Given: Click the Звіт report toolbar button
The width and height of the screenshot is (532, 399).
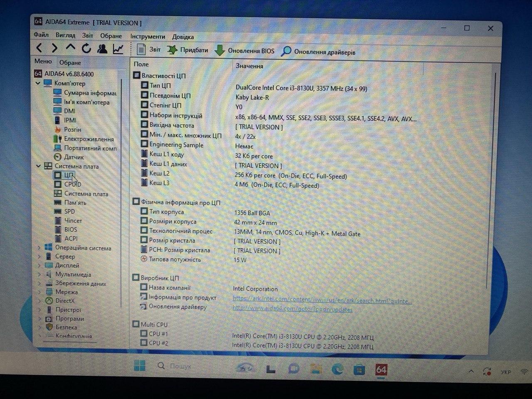Looking at the screenshot, I should coord(148,49).
